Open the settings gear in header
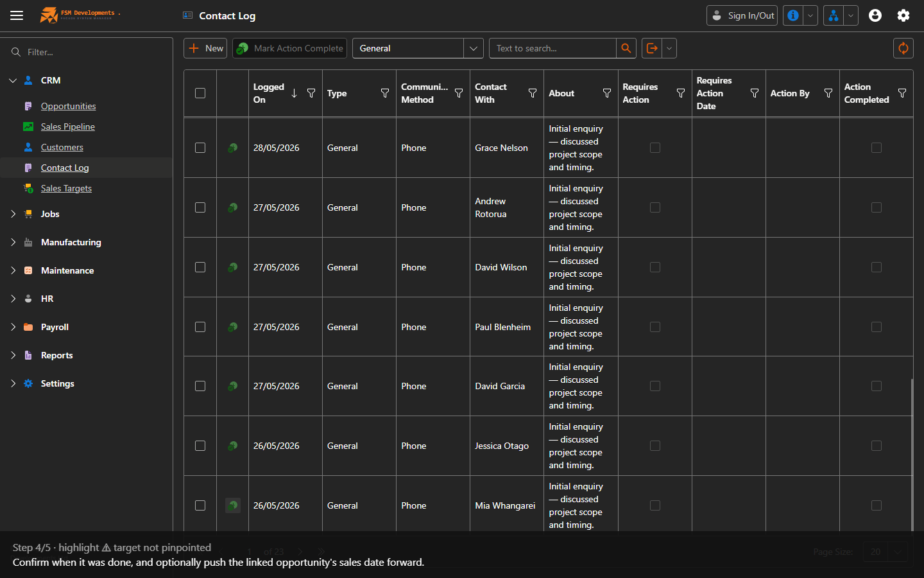The height and width of the screenshot is (578, 924). point(903,15)
